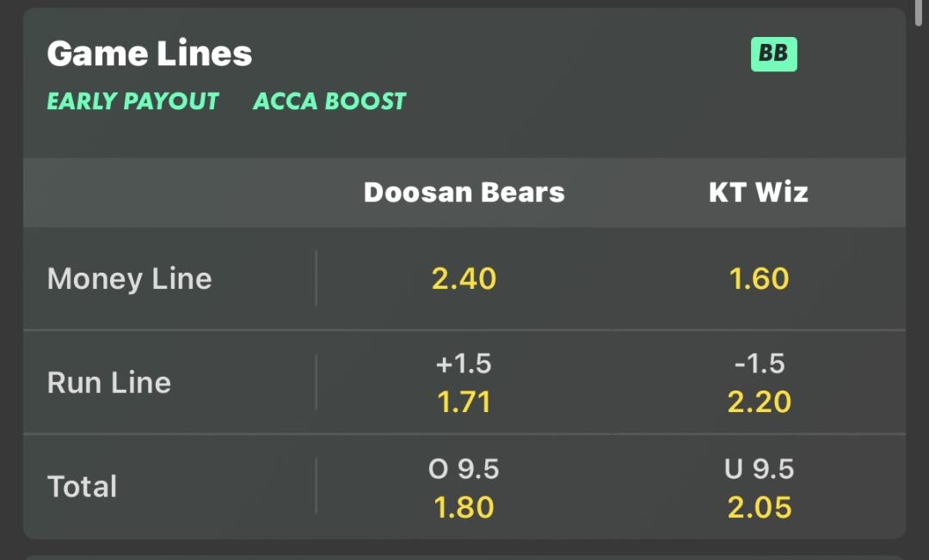Open the ACCA BOOST promotion
The image size is (929, 560).
pyautogui.click(x=329, y=102)
